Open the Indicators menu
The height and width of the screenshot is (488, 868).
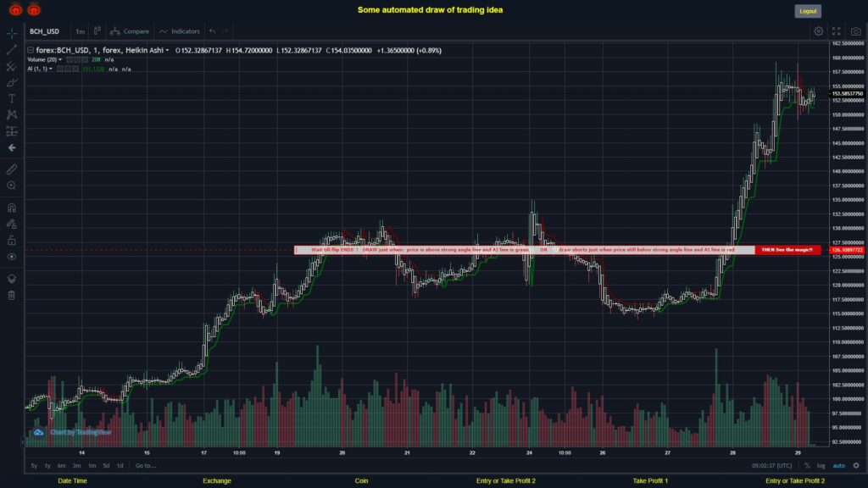pyautogui.click(x=180, y=31)
